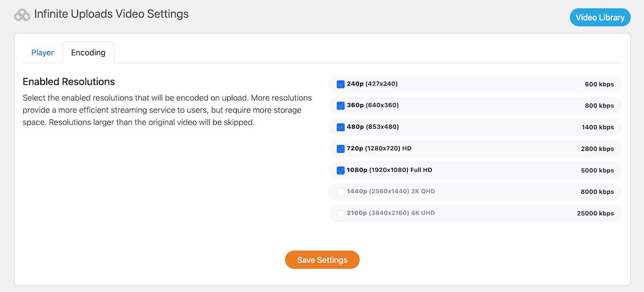644x292 pixels.
Task: Click the 25000 kbps bitrate value
Action: 596,213
